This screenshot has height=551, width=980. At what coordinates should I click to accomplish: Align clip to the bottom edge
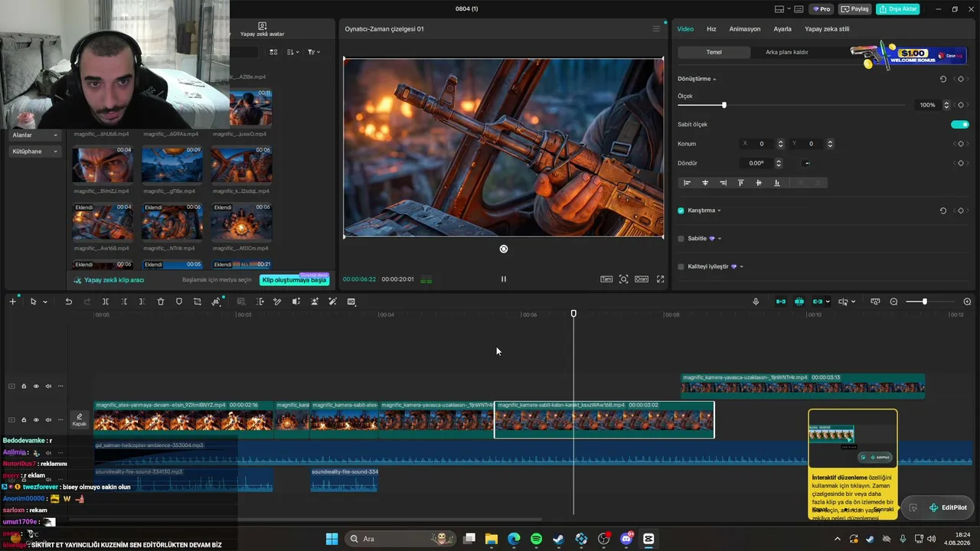coord(777,183)
